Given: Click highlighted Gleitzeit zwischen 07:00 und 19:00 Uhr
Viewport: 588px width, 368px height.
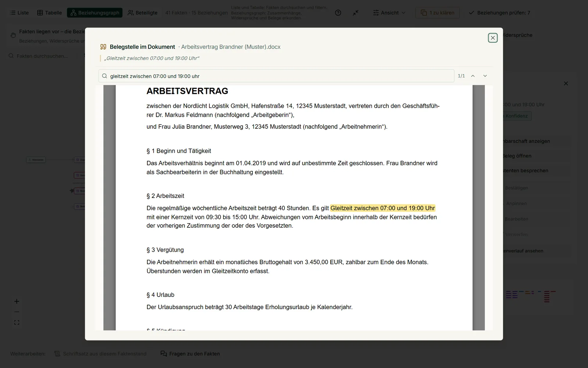Looking at the screenshot, I should coord(383,208).
